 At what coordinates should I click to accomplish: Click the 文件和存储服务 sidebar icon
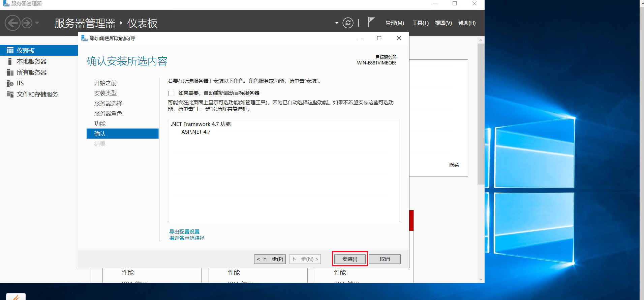(x=10, y=94)
